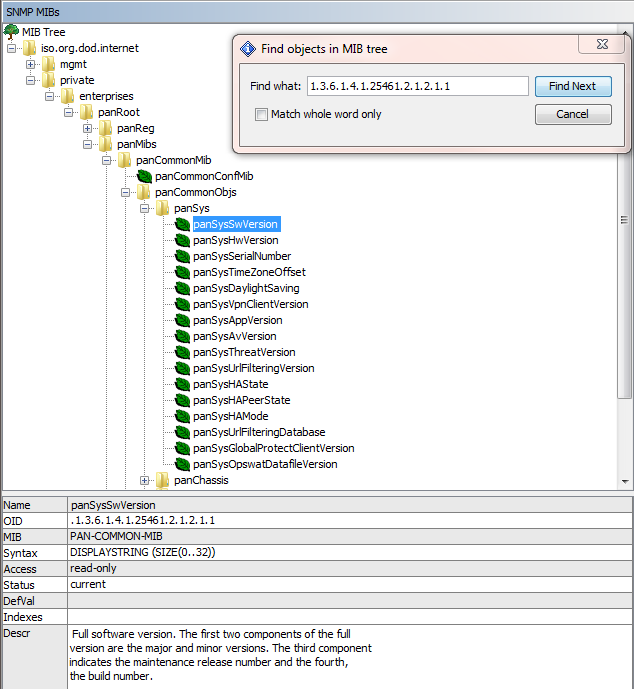Image resolution: width=634 pixels, height=689 pixels.
Task: Close the Find objects dialog
Action: click(x=602, y=44)
